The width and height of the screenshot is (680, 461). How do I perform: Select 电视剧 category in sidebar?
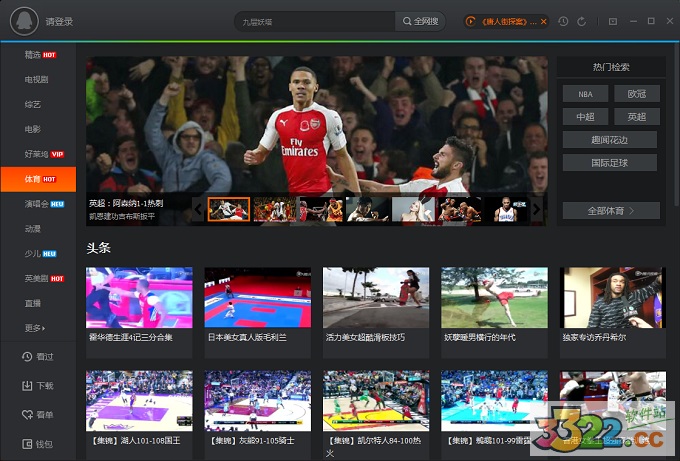[36, 79]
